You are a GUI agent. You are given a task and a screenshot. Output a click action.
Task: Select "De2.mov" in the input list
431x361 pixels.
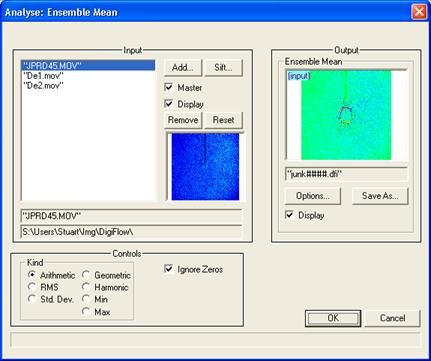pyautogui.click(x=43, y=86)
